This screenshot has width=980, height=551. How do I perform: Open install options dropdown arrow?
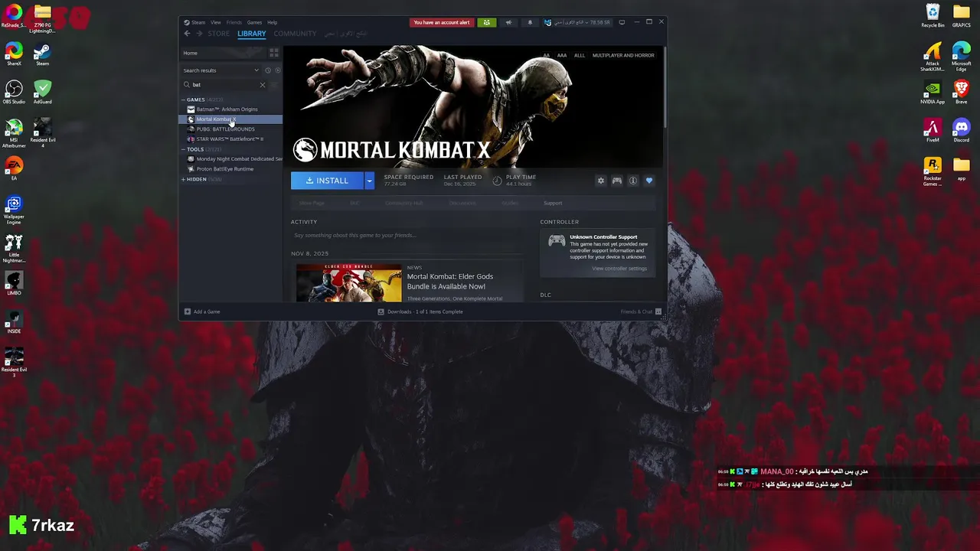369,181
